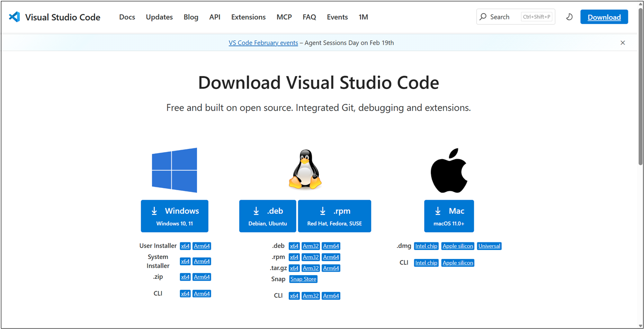Open the Docs menu item

pos(127,17)
